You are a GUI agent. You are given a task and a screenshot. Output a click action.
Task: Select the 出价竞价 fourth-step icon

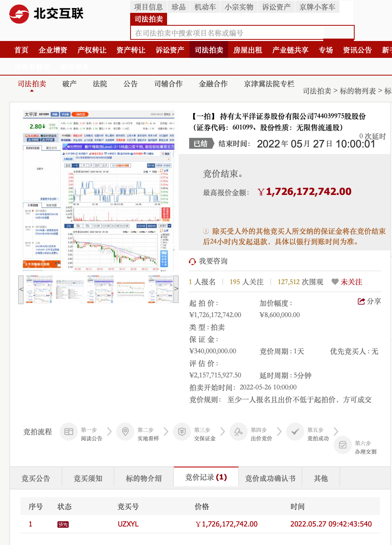[238, 431]
